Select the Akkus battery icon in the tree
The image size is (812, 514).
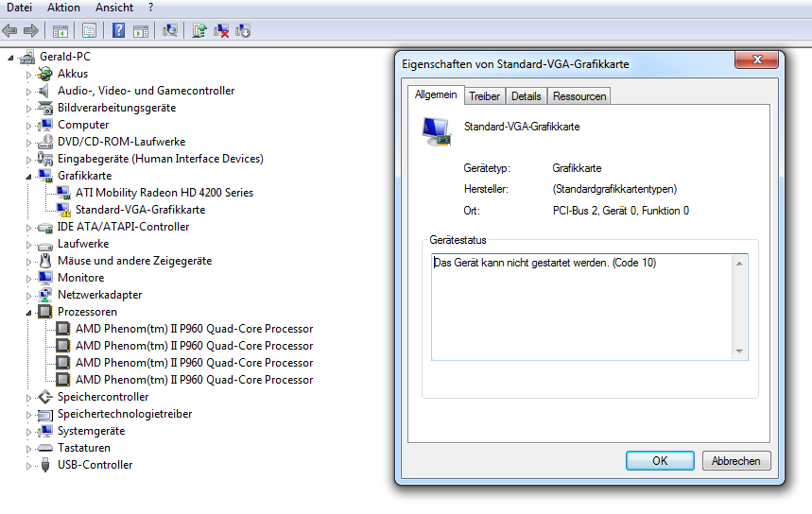pyautogui.click(x=45, y=74)
